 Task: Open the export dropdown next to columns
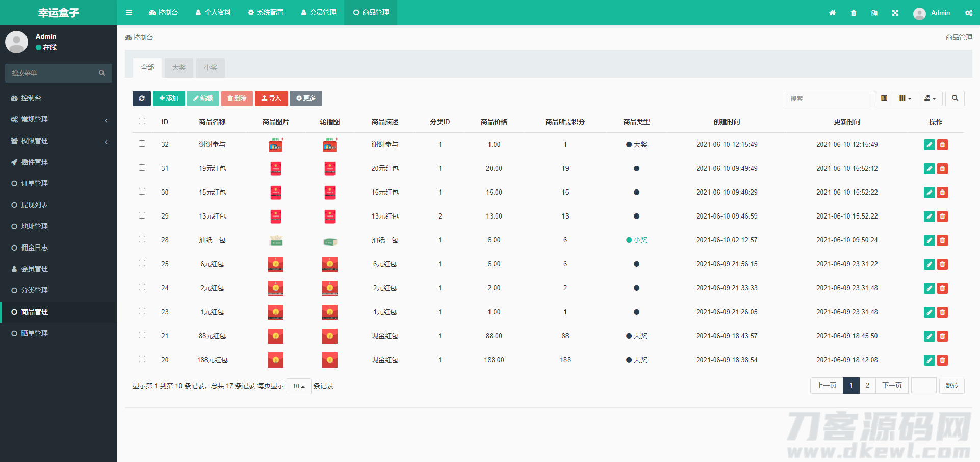coord(930,98)
